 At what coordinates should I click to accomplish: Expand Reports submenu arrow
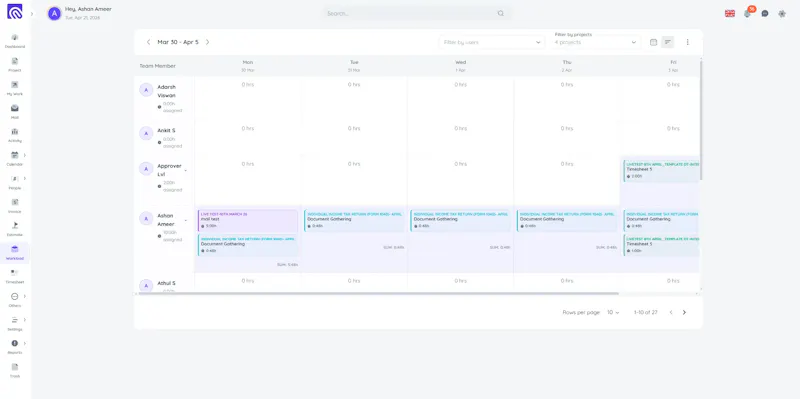tap(24, 343)
